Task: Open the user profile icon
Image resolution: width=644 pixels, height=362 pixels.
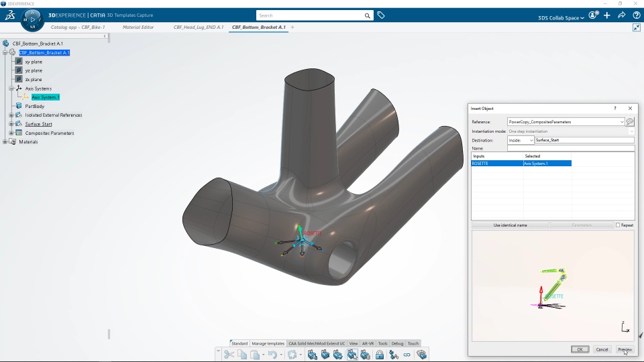Action: (592, 15)
